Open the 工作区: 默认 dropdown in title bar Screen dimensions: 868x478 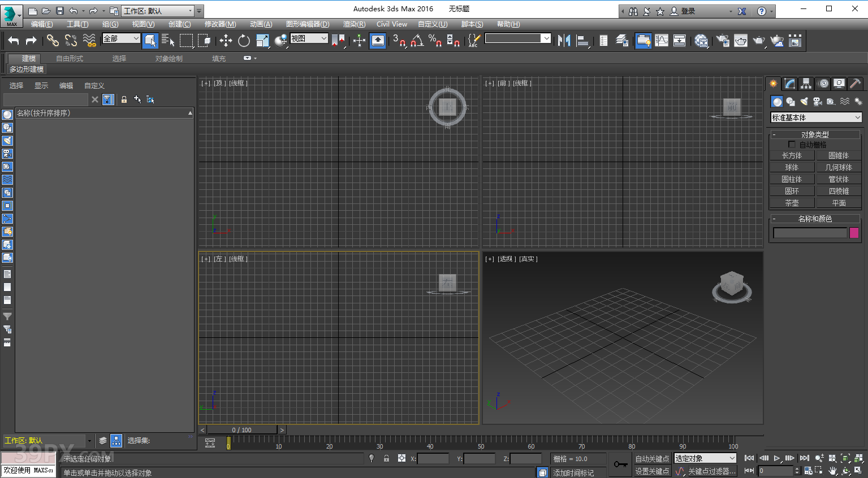point(158,11)
